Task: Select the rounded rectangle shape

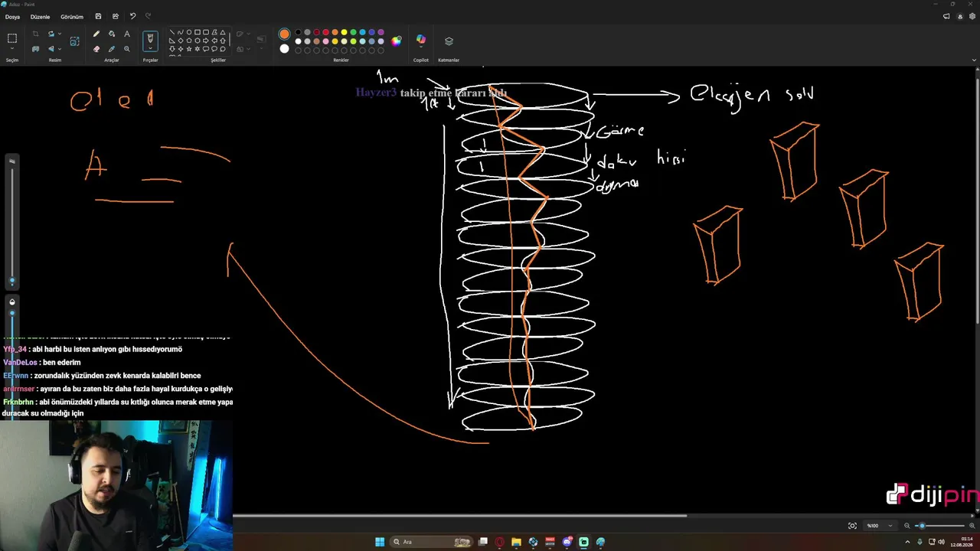Action: coord(205,33)
